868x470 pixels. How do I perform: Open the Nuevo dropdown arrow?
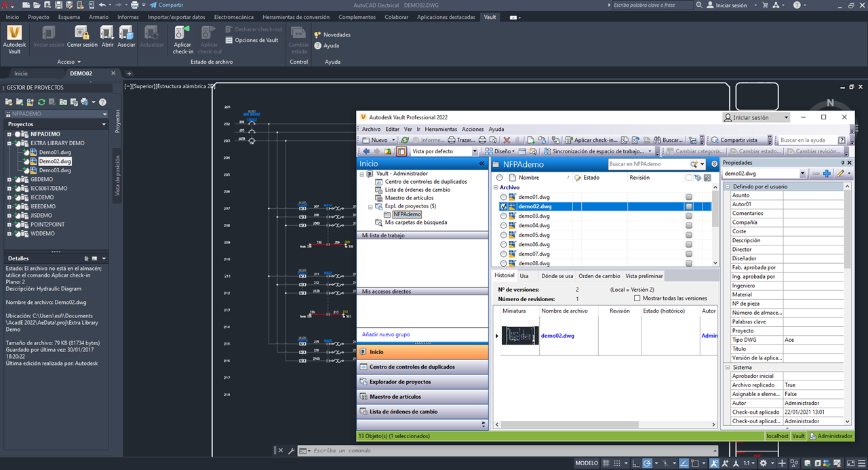click(393, 140)
